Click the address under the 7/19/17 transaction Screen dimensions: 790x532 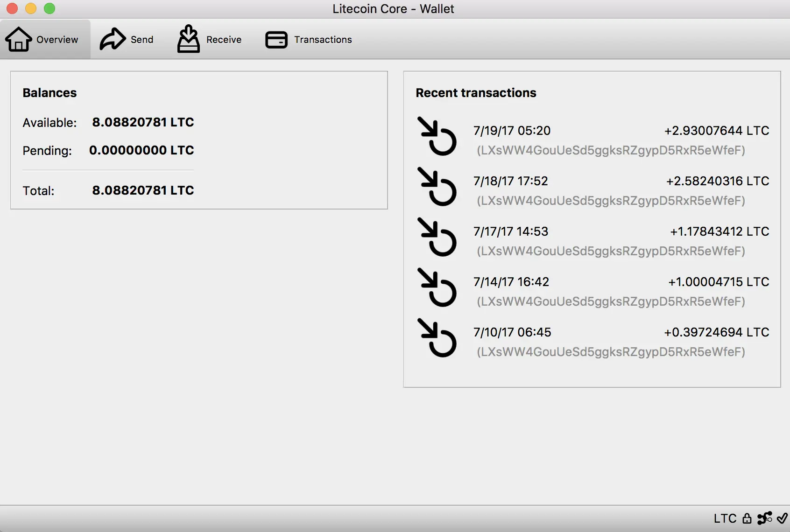click(x=611, y=150)
